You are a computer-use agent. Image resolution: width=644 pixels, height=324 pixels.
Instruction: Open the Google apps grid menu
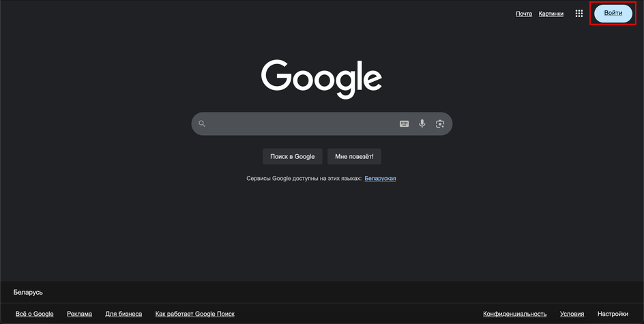coord(579,14)
